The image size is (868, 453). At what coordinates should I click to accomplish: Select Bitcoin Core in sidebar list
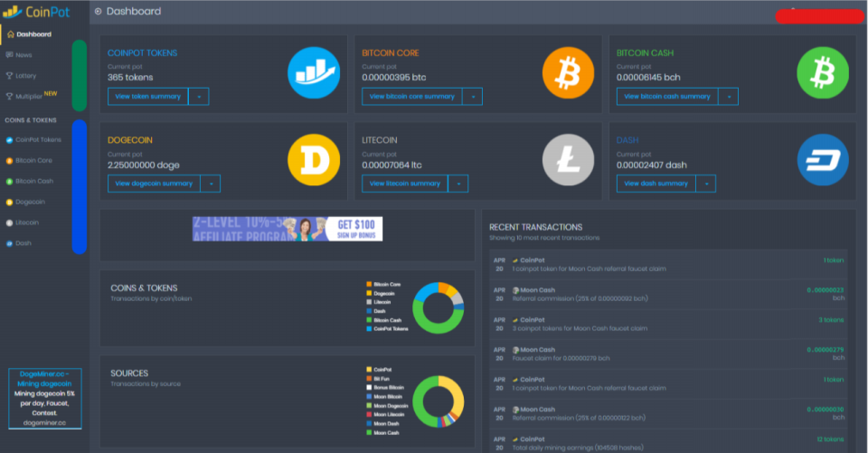(33, 161)
